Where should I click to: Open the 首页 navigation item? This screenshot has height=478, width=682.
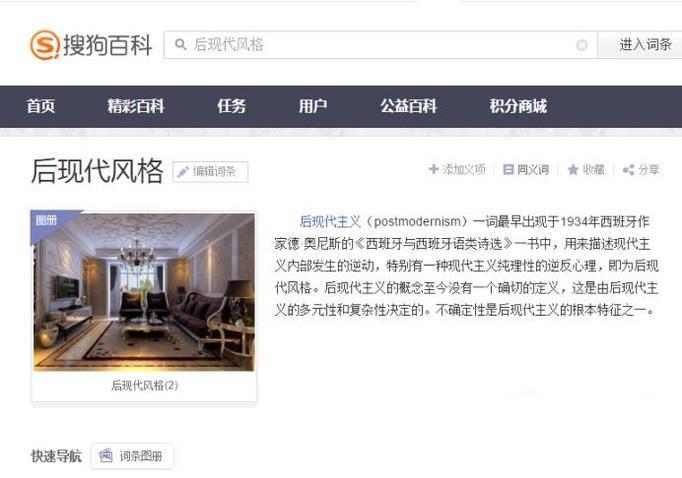(x=41, y=106)
